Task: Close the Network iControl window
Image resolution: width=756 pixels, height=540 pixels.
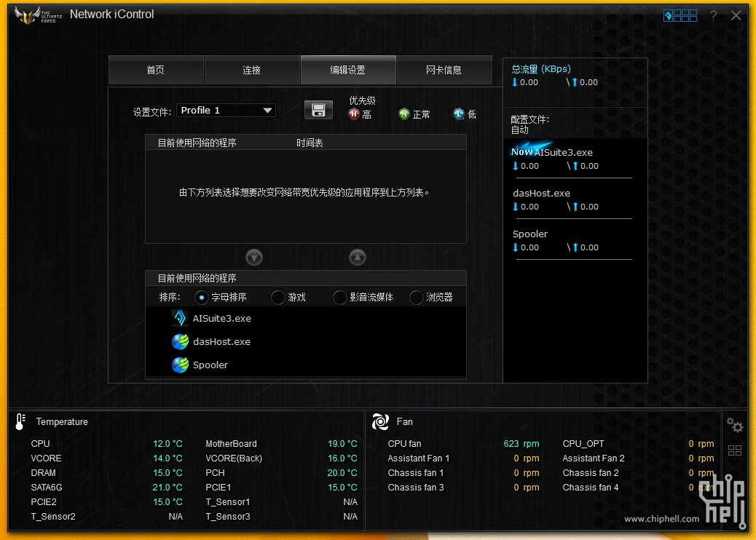Action: point(736,16)
